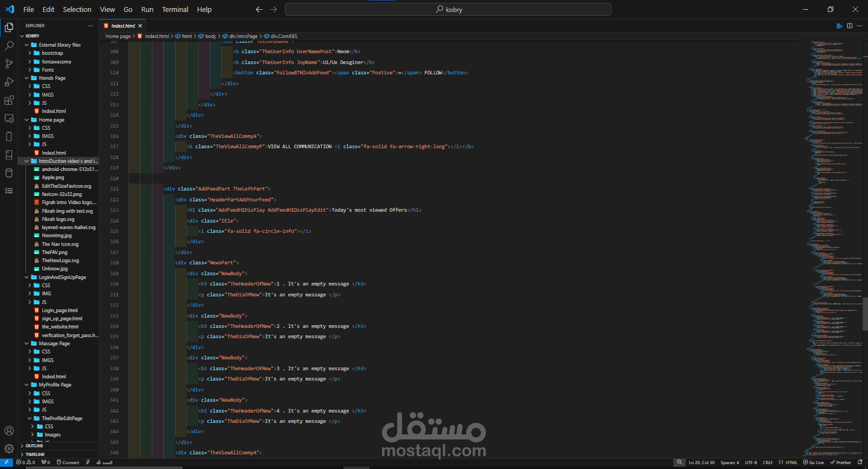Open the Remote Explorer icon
868x469 pixels.
coord(9,118)
